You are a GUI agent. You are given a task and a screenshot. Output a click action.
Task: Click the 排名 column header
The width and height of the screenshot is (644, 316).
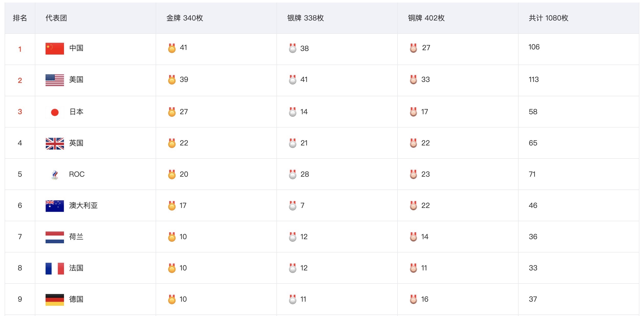(20, 18)
